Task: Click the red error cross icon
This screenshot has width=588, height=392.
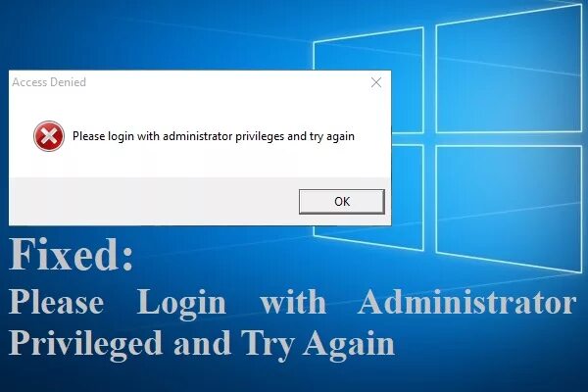Action: 49,136
